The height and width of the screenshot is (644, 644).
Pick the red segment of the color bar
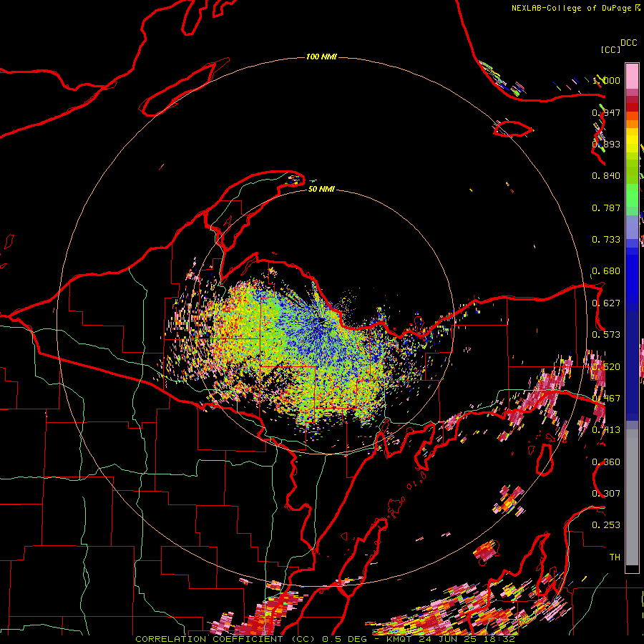[x=632, y=107]
